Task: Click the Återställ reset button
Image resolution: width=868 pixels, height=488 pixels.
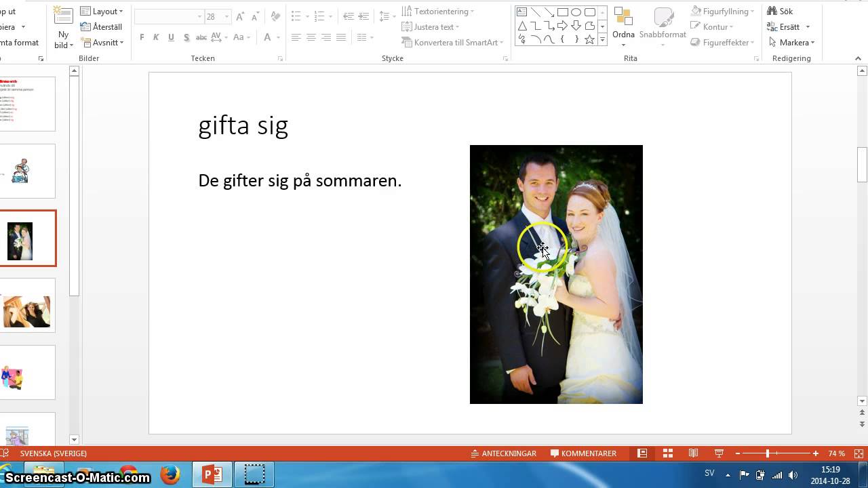Action: click(102, 27)
